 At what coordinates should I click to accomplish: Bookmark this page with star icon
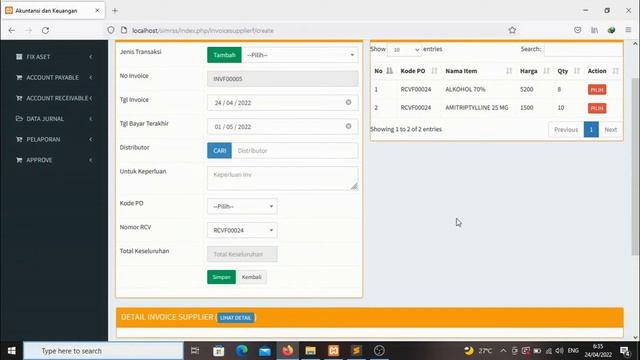coord(512,30)
